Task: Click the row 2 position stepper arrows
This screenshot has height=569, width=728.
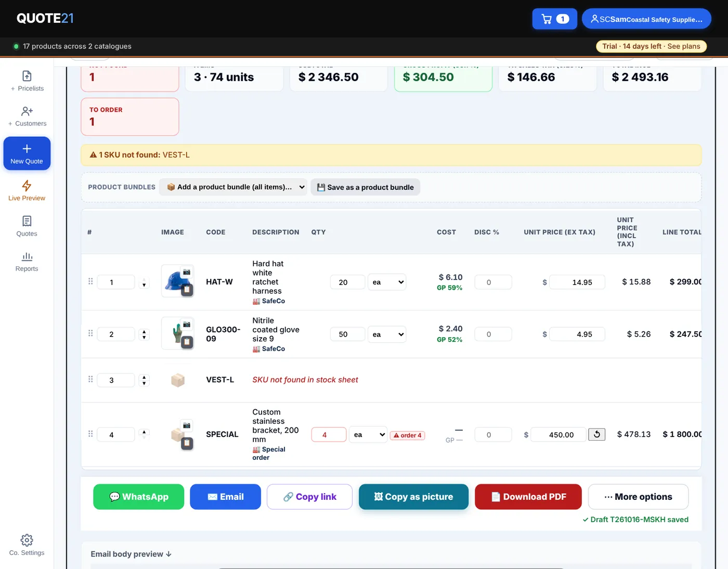Action: (144, 334)
